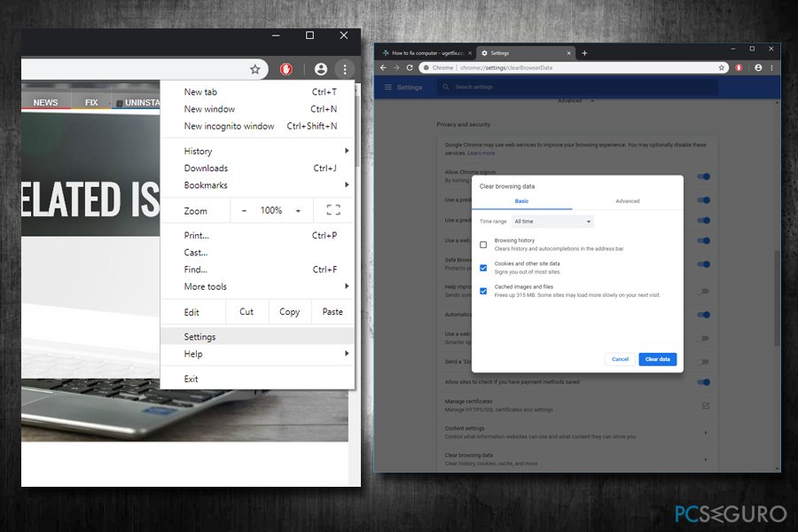Toggle the Automatically send switch
Image resolution: width=798 pixels, height=532 pixels.
(x=703, y=315)
